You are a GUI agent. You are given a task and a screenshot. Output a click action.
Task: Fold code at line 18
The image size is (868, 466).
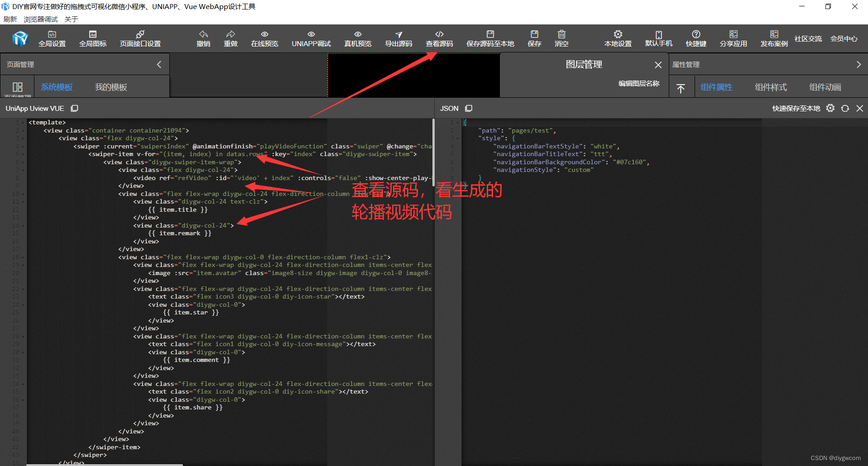coord(23,257)
